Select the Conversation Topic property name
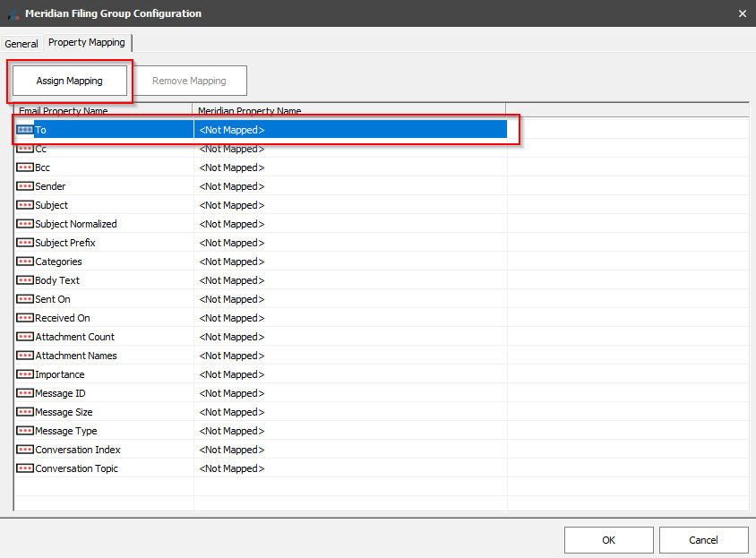The height and width of the screenshot is (558, 756). pos(76,468)
